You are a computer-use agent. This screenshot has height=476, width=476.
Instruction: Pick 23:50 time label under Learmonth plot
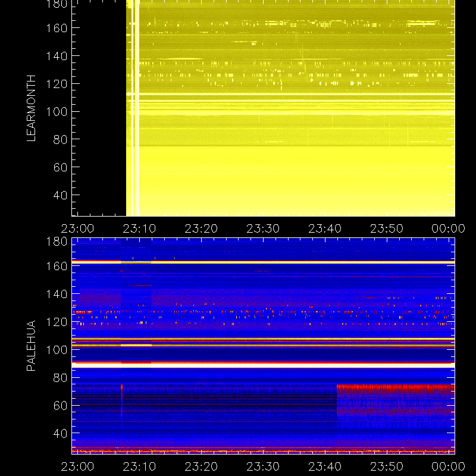387,228
